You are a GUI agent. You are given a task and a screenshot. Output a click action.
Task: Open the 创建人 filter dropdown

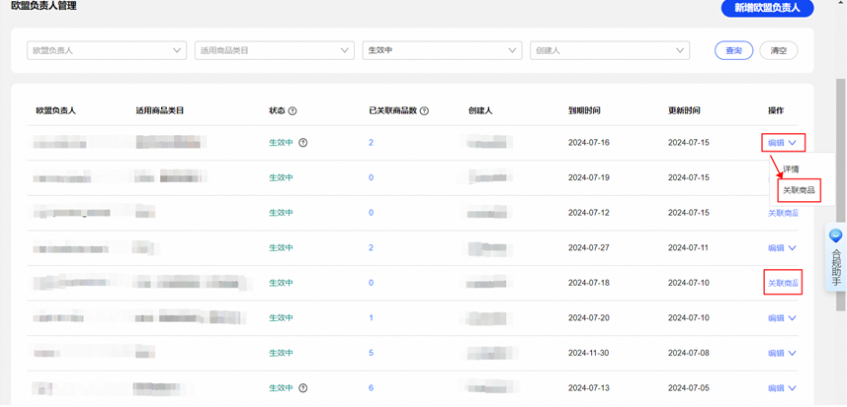point(610,50)
